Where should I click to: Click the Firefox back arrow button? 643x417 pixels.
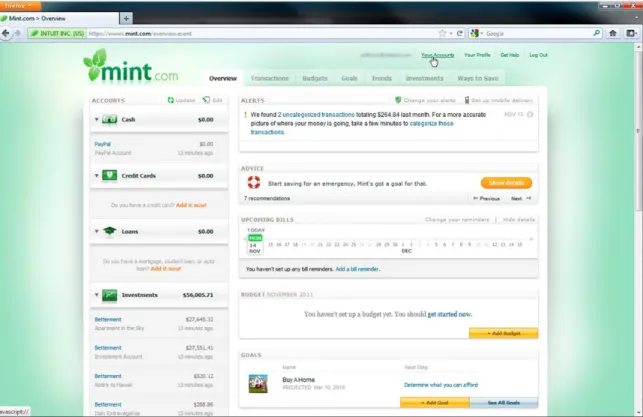[x=6, y=33]
